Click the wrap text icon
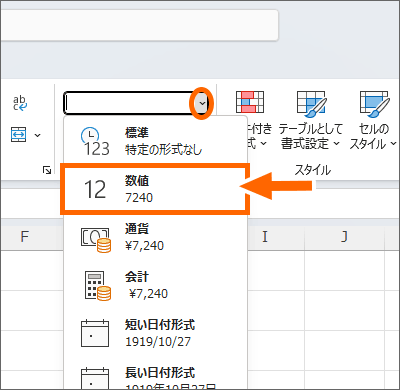 pos(20,103)
